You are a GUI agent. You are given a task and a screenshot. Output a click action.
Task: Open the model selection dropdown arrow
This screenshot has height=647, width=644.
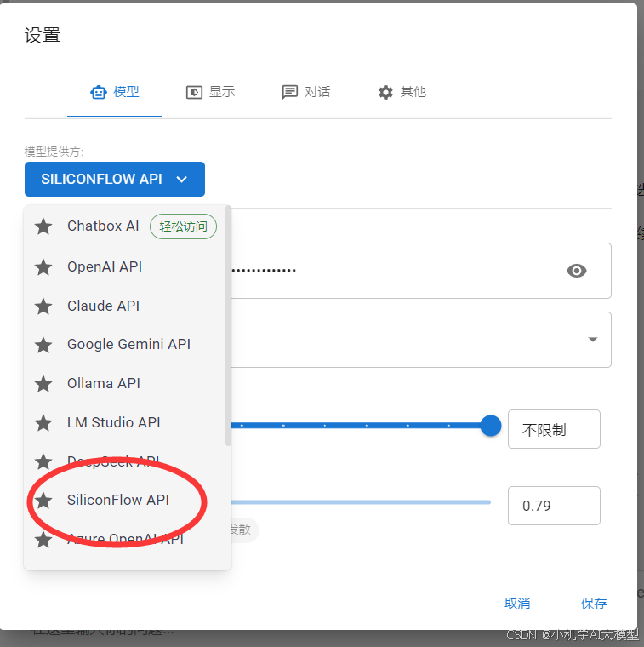pyautogui.click(x=593, y=340)
